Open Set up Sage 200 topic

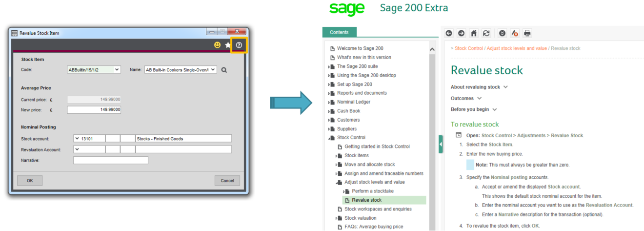click(x=354, y=84)
